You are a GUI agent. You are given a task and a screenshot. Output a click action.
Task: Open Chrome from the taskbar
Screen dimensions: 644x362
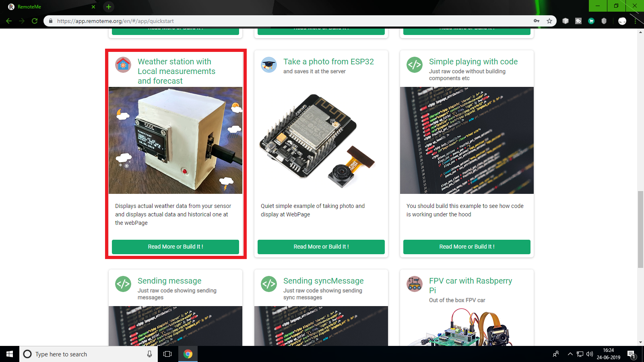pos(188,354)
